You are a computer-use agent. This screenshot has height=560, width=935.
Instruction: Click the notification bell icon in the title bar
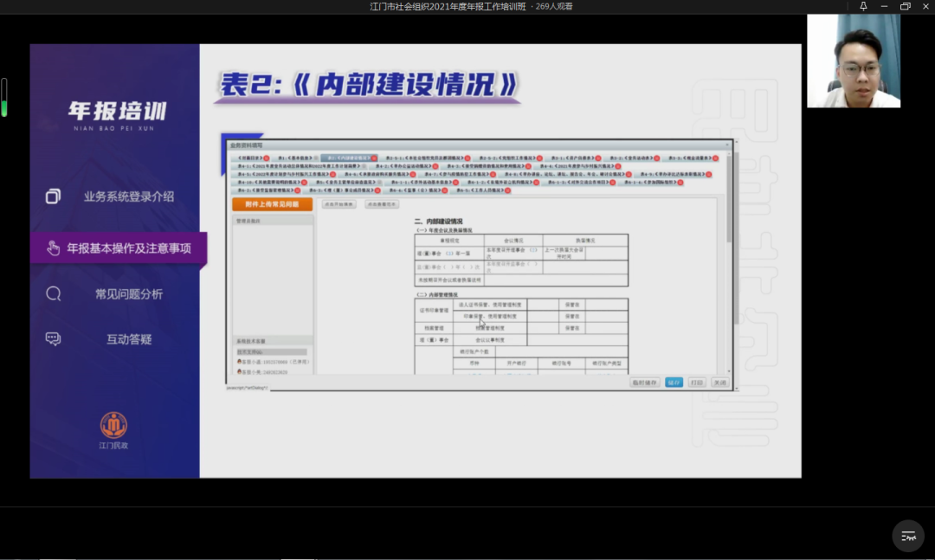tap(865, 6)
